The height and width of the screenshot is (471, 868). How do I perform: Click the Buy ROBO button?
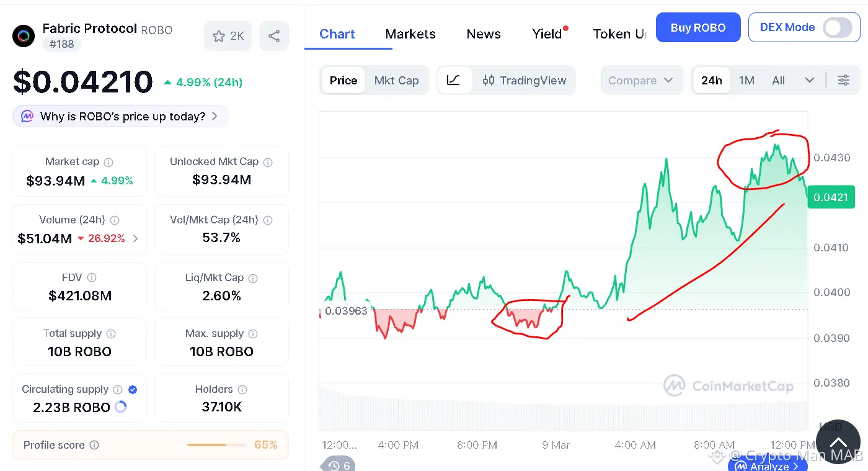698,27
